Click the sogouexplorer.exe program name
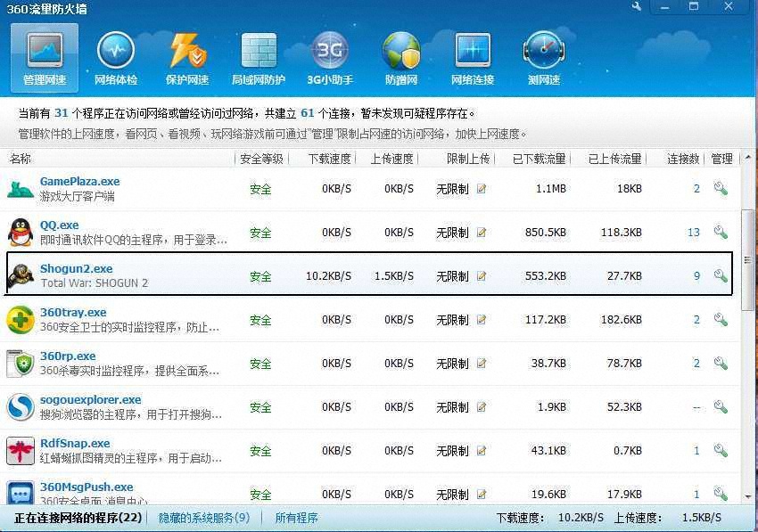 [90, 400]
